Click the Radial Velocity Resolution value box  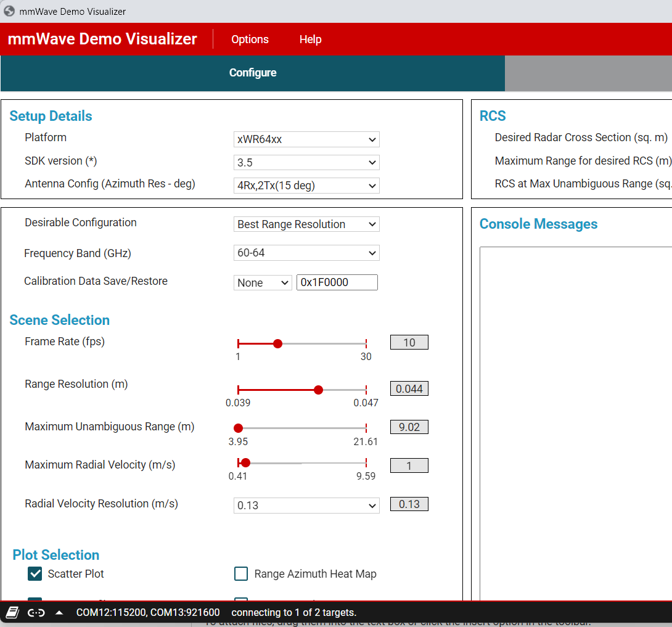[x=409, y=504]
